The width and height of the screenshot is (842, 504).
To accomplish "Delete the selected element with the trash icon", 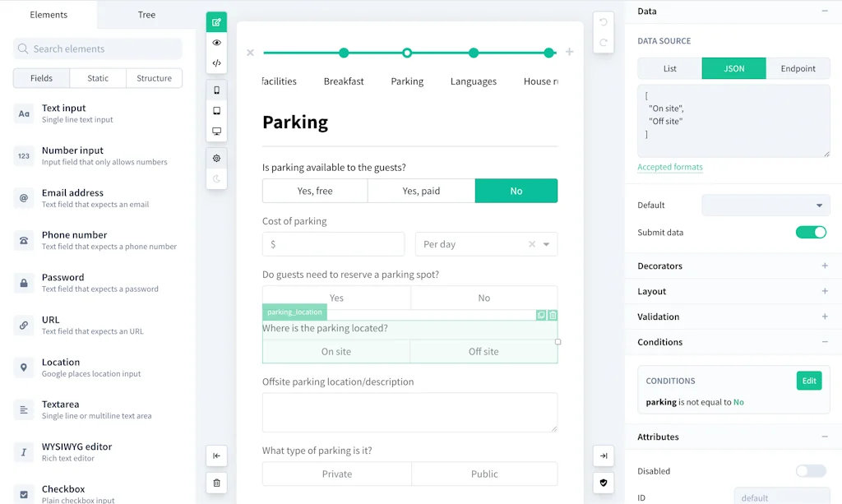I will 216,483.
